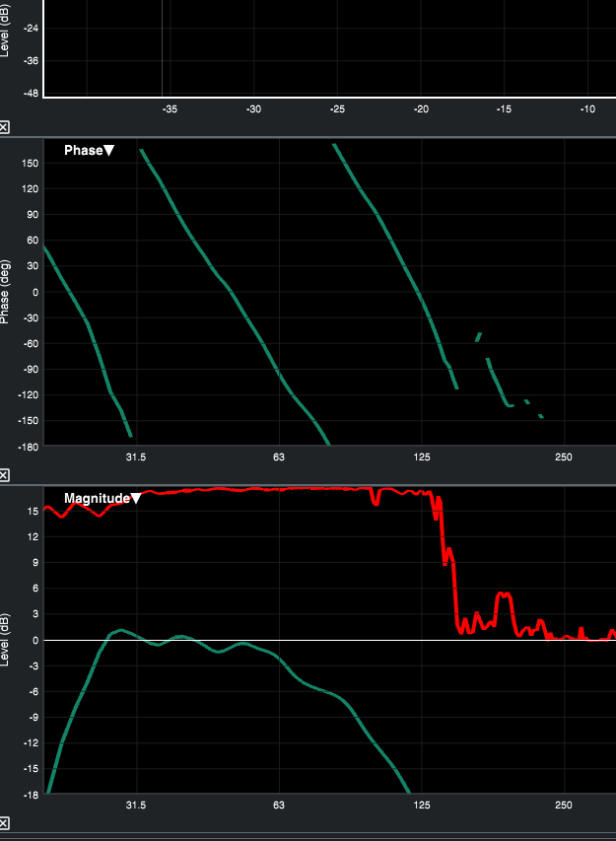Screen dimensions: 616x841
Task: Close the Phase graph panel
Action: coord(4,474)
